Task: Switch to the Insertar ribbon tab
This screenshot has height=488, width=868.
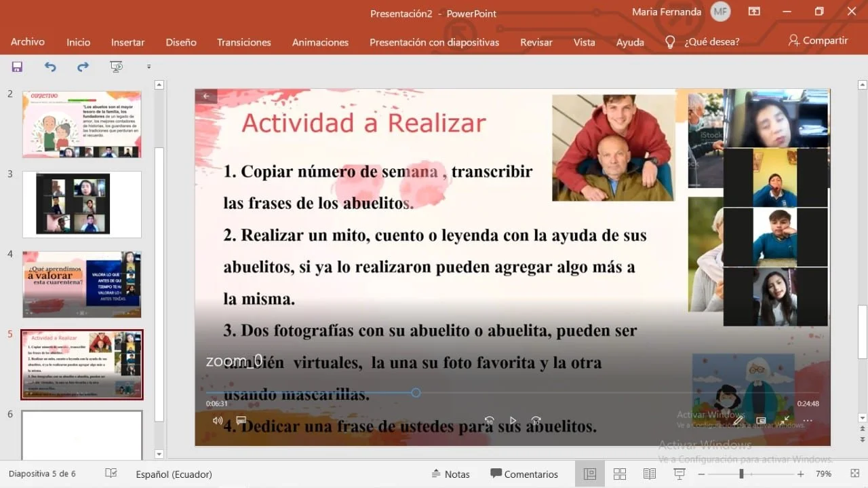Action: (x=128, y=42)
